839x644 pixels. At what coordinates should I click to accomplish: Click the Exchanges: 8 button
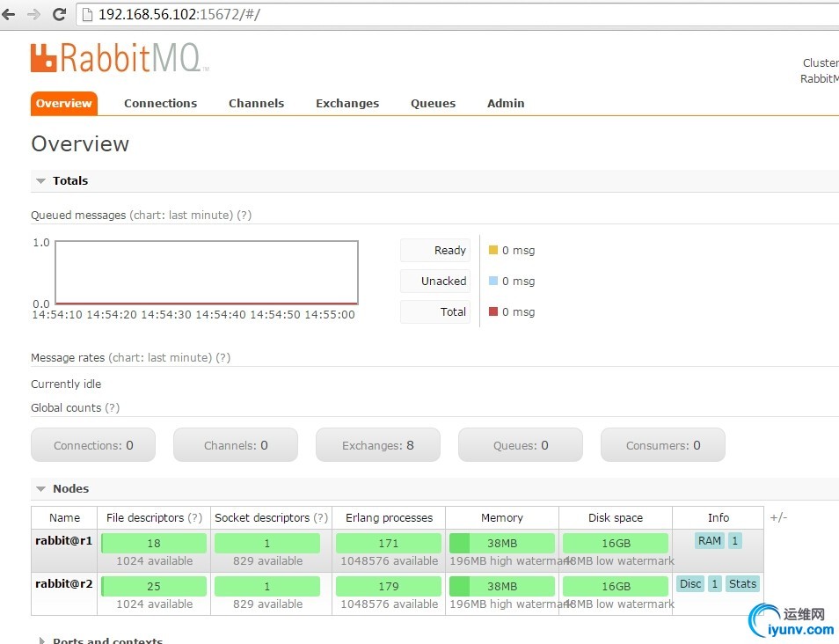(378, 445)
